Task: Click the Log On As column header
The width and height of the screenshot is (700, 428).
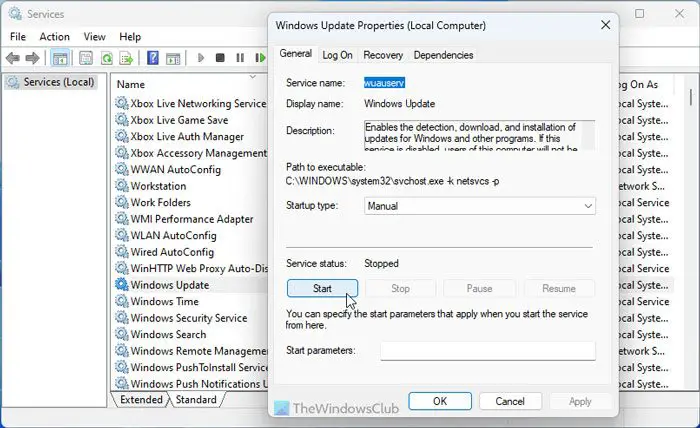Action: click(638, 84)
